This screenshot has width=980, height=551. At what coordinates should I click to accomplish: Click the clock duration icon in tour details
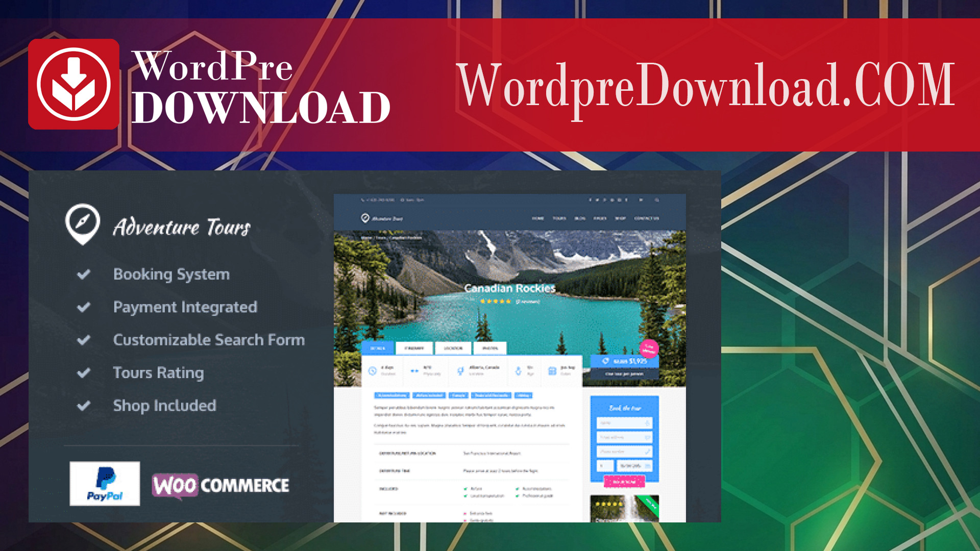coord(372,371)
